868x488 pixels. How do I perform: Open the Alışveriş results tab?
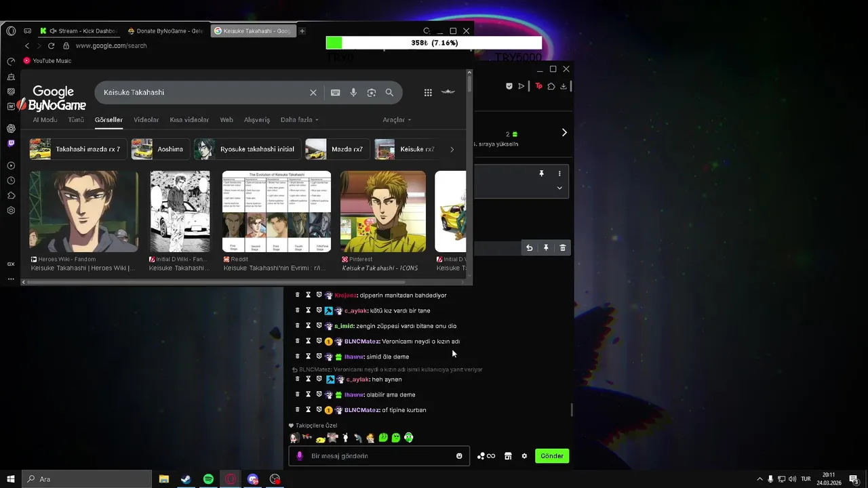[x=257, y=119]
